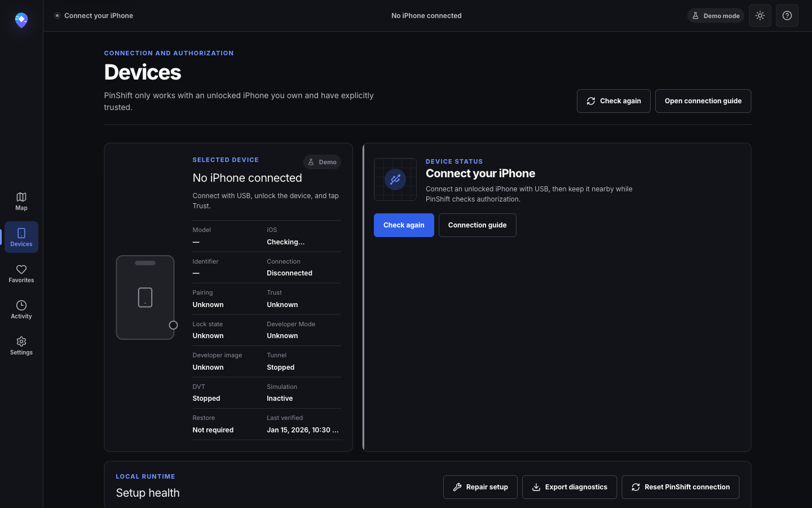The width and height of the screenshot is (812, 508).
Task: Click the 'Connect your iPhone' status indicator
Action: click(x=94, y=16)
